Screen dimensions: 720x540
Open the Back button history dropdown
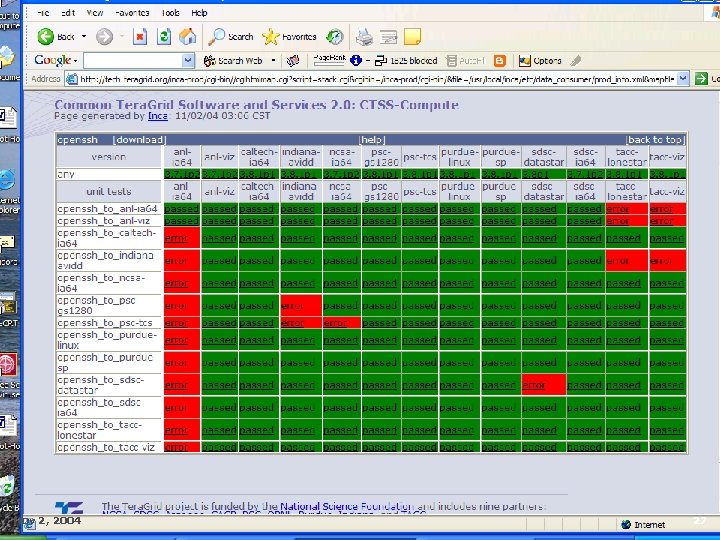click(84, 37)
